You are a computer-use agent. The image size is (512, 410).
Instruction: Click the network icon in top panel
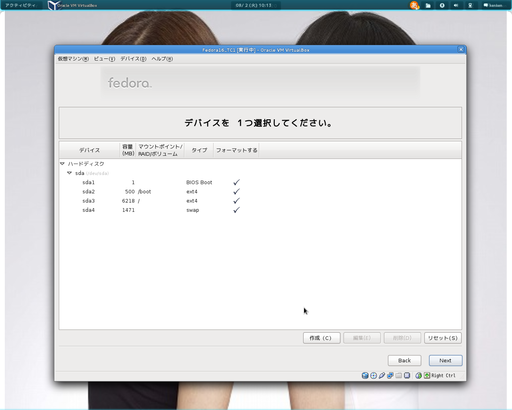point(470,5)
